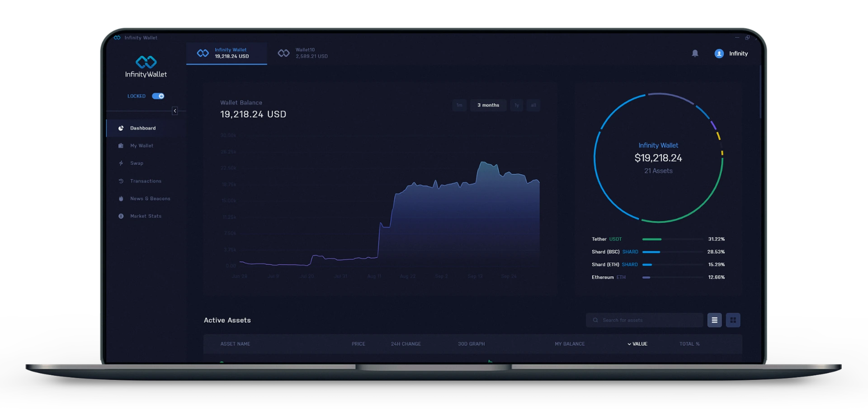
Task: Click the Wallet Balance 19,218.24 USD value
Action: pyautogui.click(x=253, y=114)
